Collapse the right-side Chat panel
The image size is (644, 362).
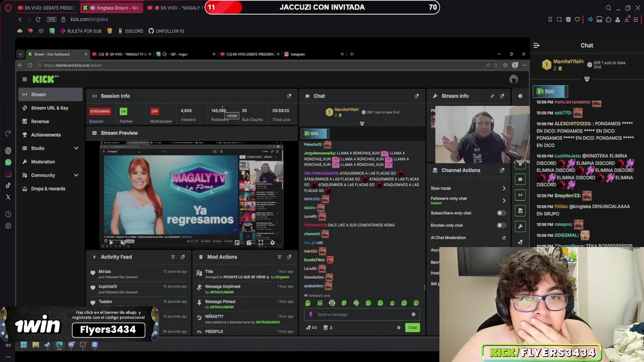[x=536, y=45]
